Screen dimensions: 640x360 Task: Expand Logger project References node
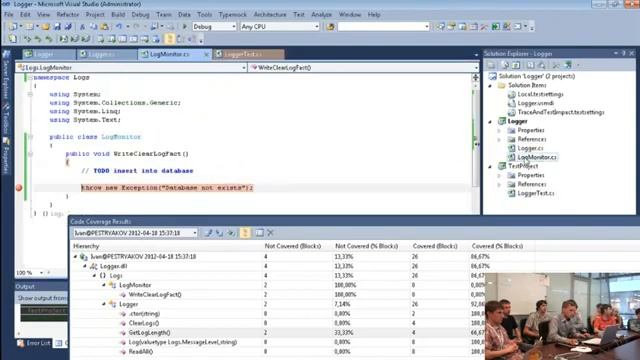click(499, 139)
